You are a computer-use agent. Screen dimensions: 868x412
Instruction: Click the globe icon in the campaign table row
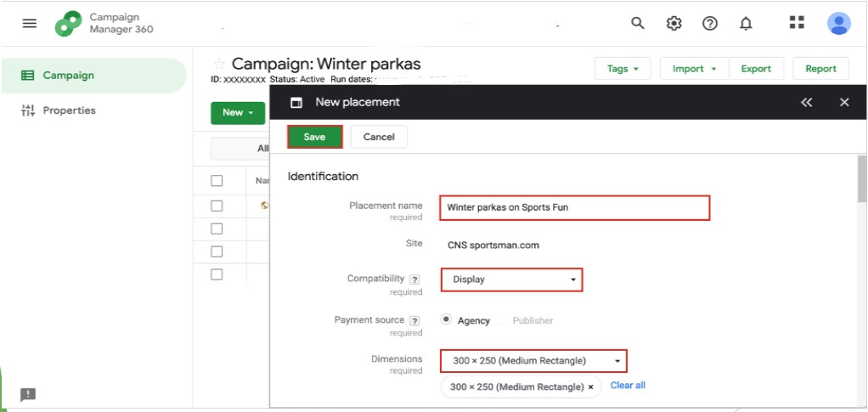click(265, 206)
